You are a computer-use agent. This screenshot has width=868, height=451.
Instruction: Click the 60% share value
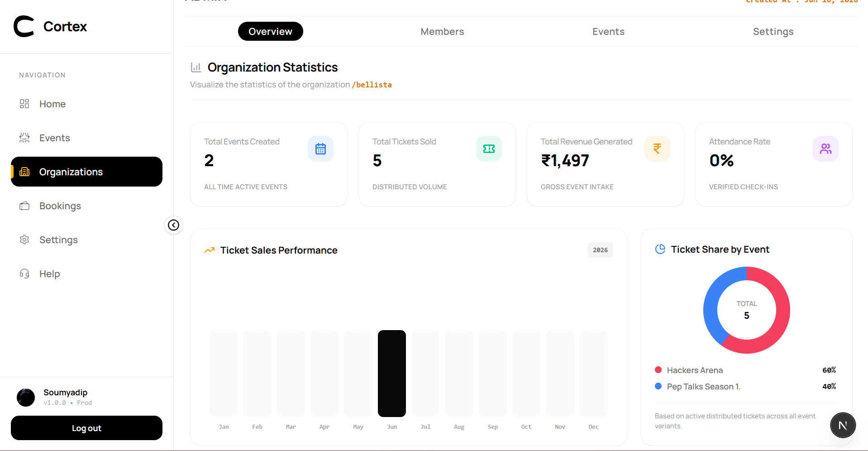(x=829, y=370)
